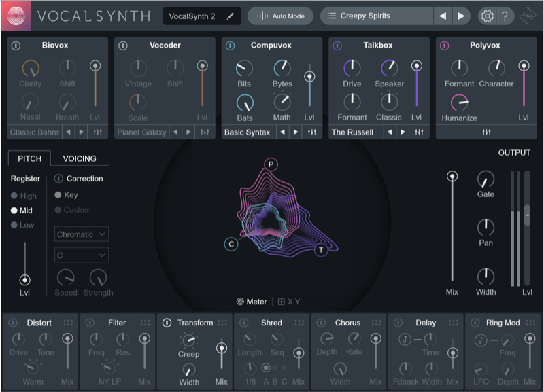Image resolution: width=544 pixels, height=392 pixels.
Task: Disable the Talkbox module power
Action: coord(337,46)
